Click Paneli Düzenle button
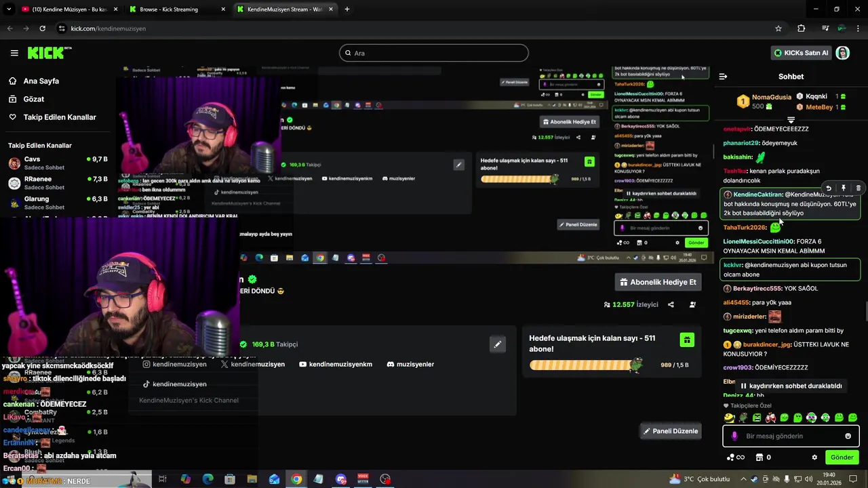This screenshot has height=488, width=868. (670, 431)
